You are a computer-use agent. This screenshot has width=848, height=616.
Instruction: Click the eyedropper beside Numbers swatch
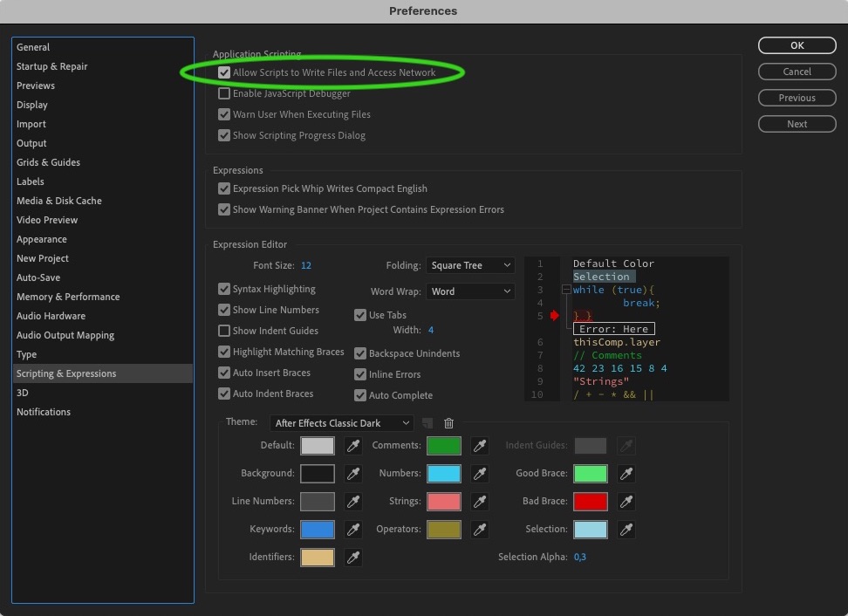480,474
